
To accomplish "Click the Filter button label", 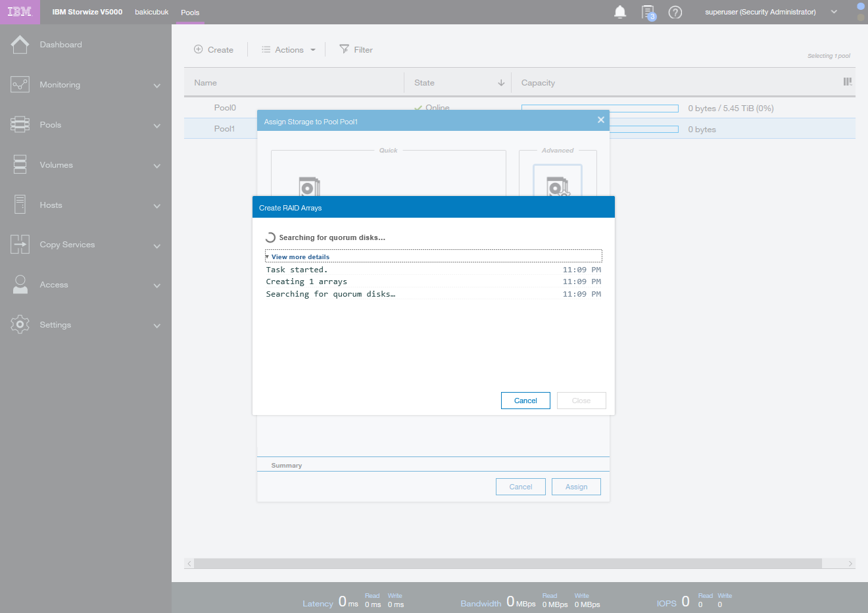I will 363,50.
